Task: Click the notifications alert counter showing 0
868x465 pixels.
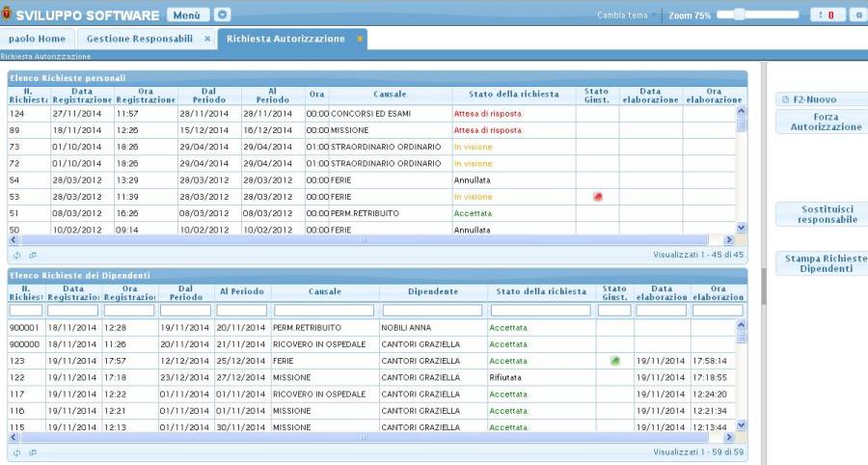Action: click(827, 14)
